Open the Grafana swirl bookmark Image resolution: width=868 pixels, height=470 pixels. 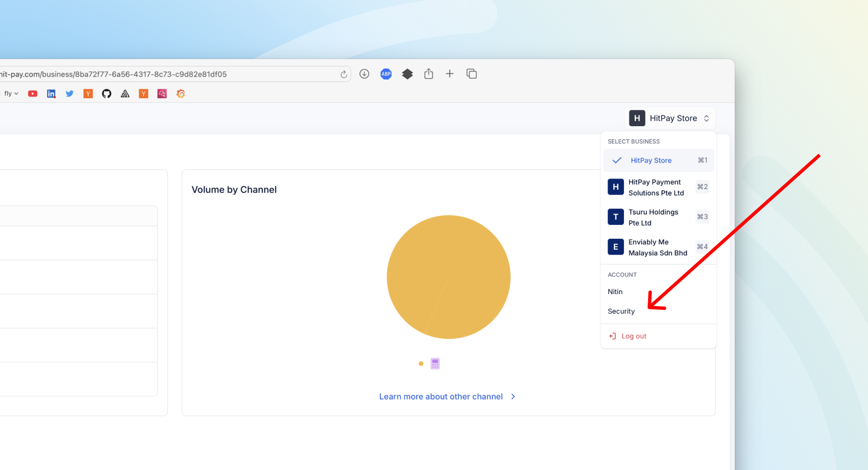(x=181, y=94)
